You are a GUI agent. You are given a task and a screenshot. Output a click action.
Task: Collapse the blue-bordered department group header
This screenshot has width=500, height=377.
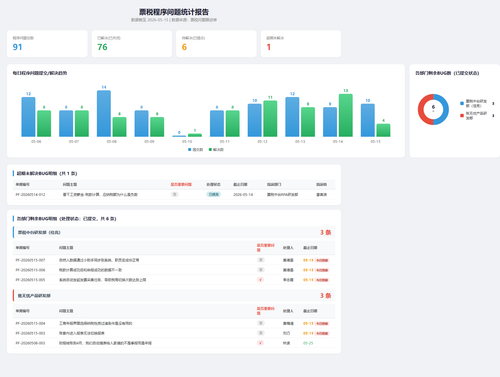(x=174, y=232)
